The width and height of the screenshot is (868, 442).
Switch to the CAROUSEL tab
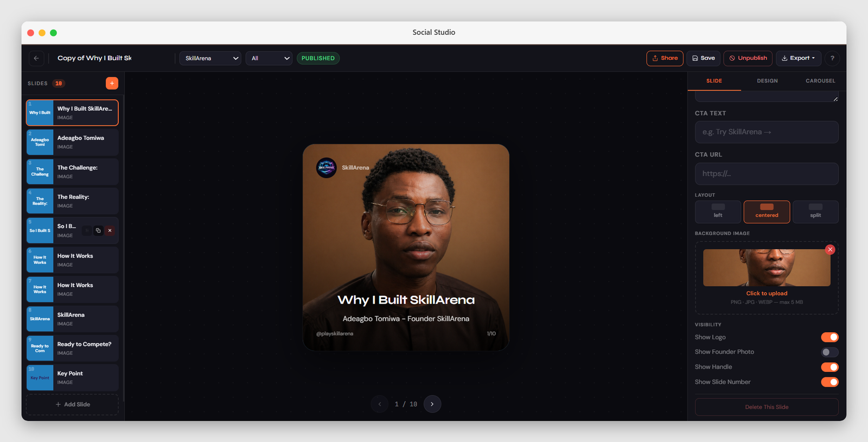pos(820,81)
